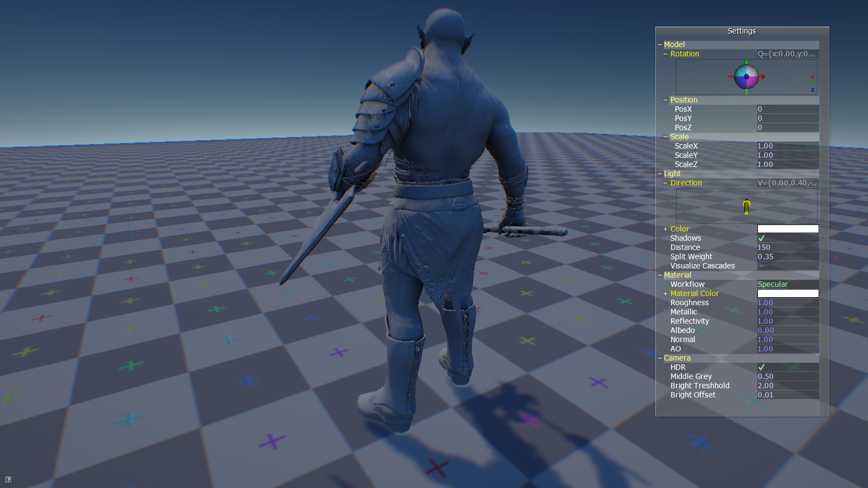Collapse the Light group
This screenshot has width=868, height=488.
(660, 174)
